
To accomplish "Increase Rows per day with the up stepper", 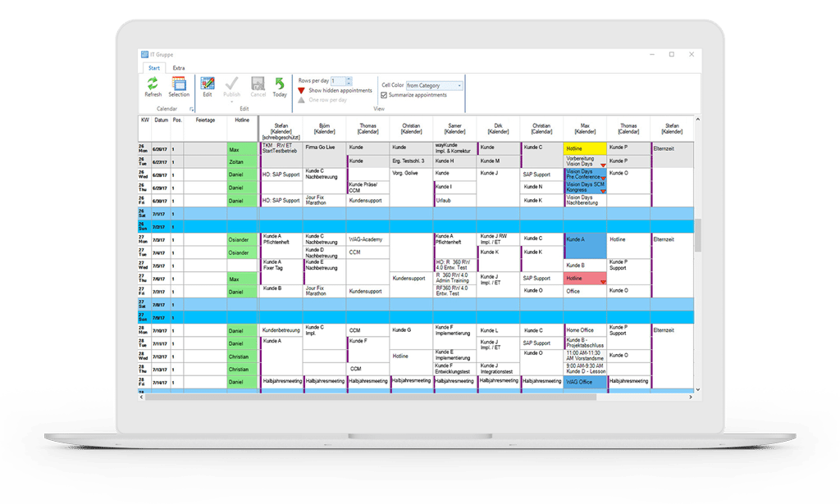I will coord(349,78).
